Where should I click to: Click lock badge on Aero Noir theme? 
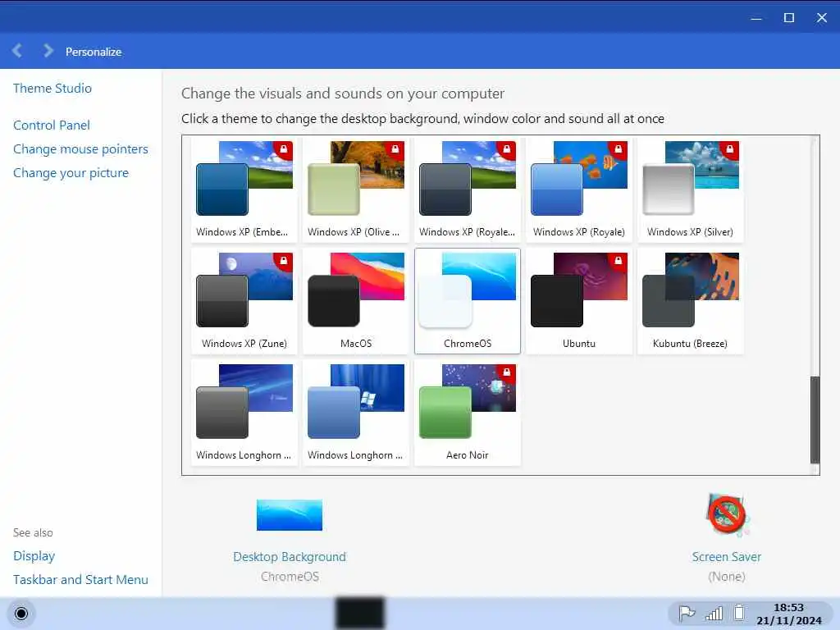[x=506, y=373]
